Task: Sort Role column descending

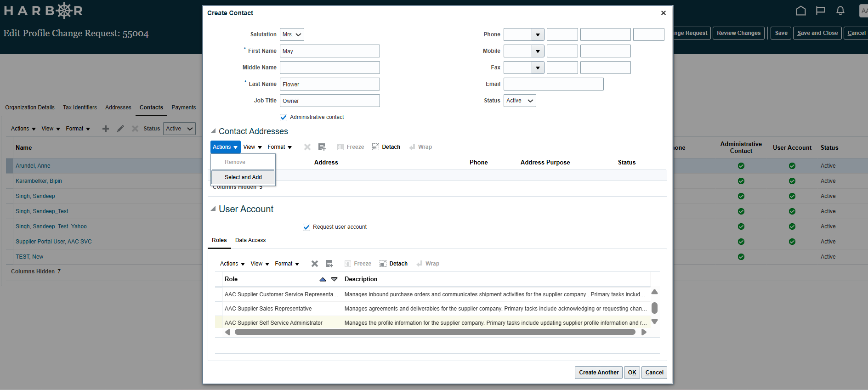Action: 335,279
